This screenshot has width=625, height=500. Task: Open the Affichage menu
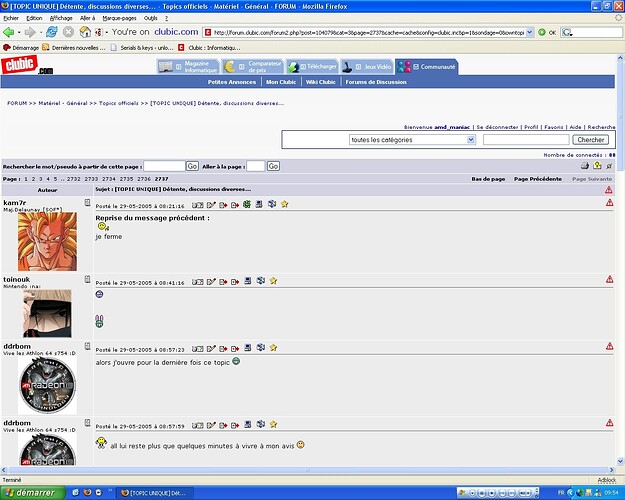61,18
